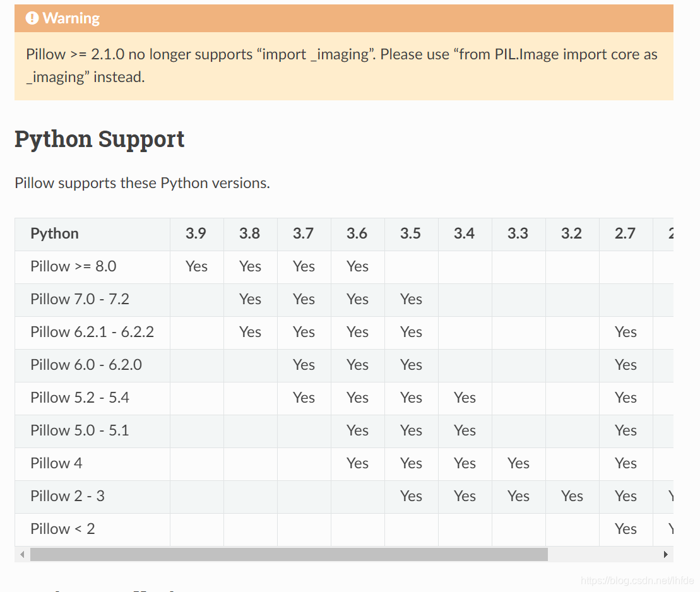Click the warning circle icon
The image size is (700, 592).
click(x=32, y=18)
